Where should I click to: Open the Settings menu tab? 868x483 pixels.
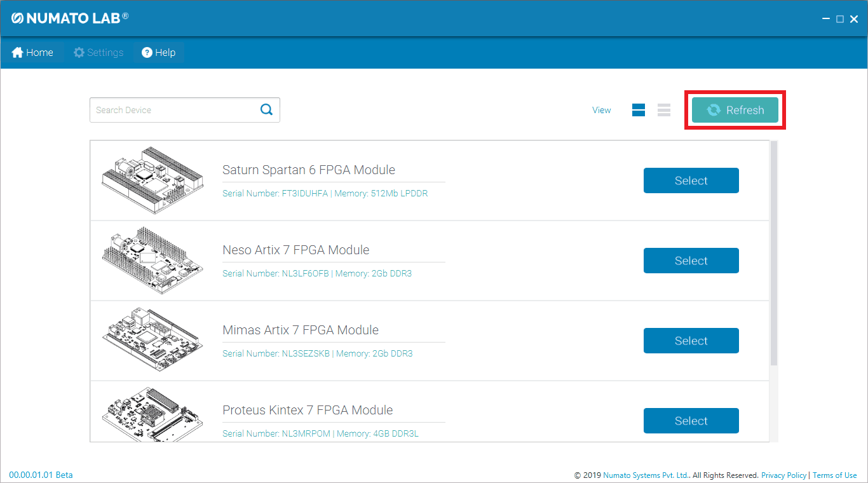coord(98,53)
